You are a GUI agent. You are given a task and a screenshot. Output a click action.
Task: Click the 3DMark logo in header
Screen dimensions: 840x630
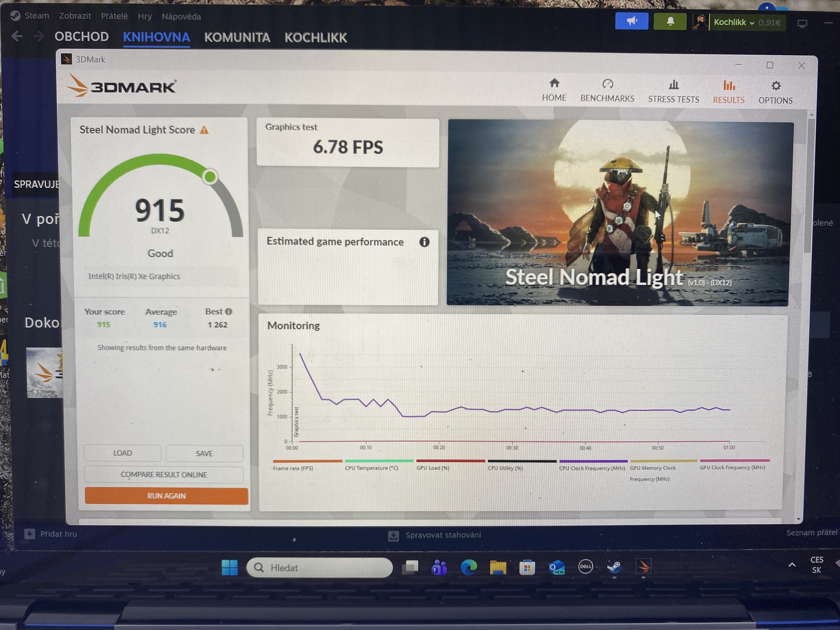[122, 86]
